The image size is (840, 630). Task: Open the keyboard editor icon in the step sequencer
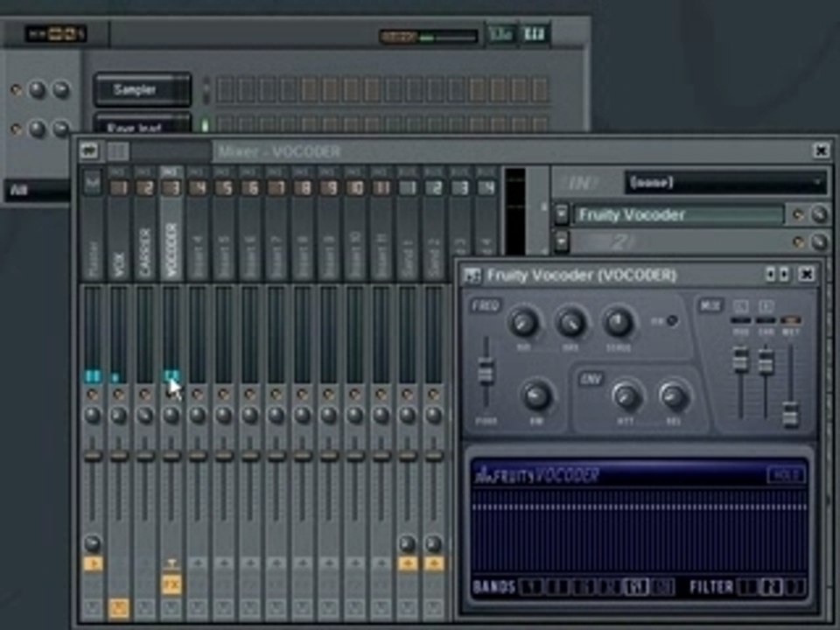534,35
